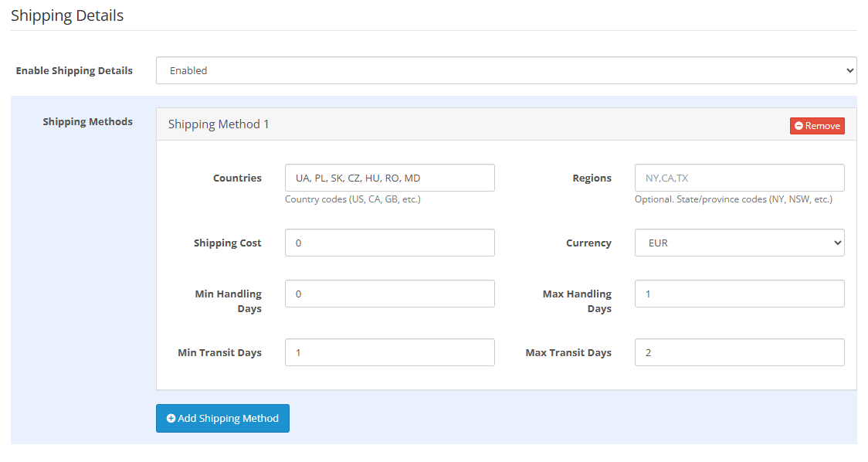Expand the Currency dropdown showing EUR

pos(739,243)
